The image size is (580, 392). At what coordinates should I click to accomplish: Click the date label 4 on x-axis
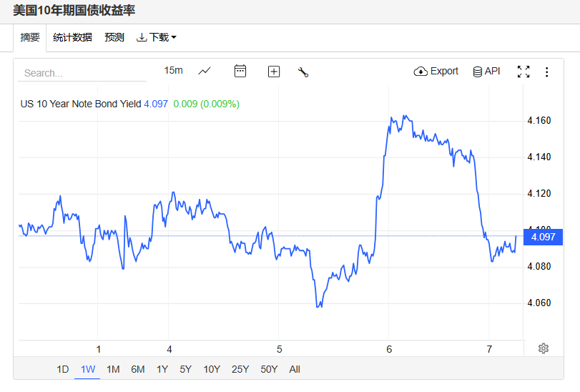tap(169, 349)
